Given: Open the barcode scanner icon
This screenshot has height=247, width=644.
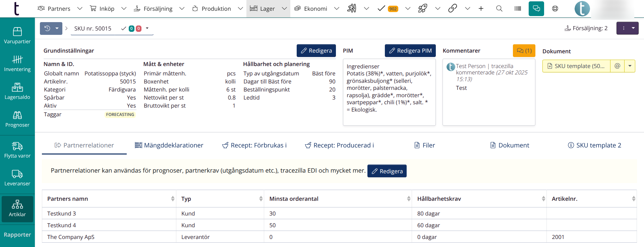Looking at the screenshot, I should pyautogui.click(x=518, y=9).
